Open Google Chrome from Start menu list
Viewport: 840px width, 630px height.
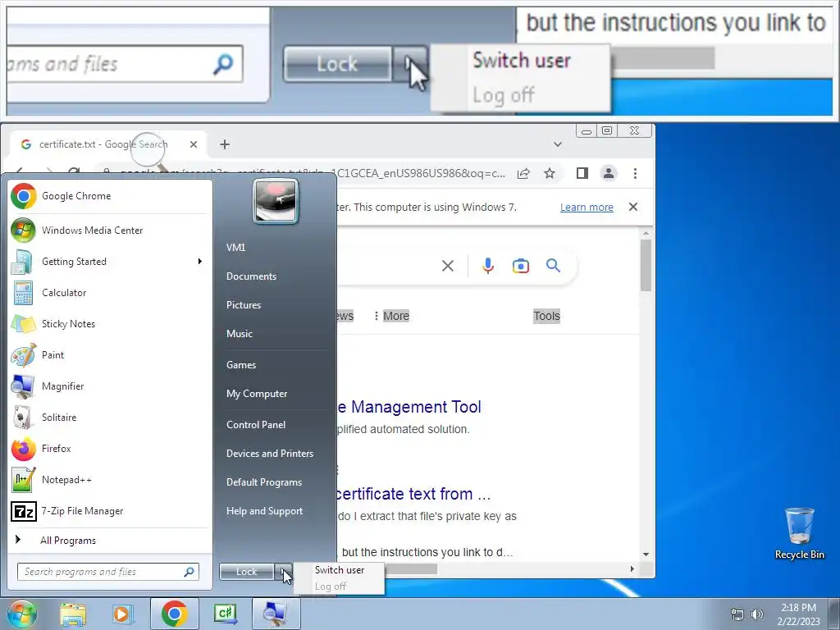tap(108, 196)
